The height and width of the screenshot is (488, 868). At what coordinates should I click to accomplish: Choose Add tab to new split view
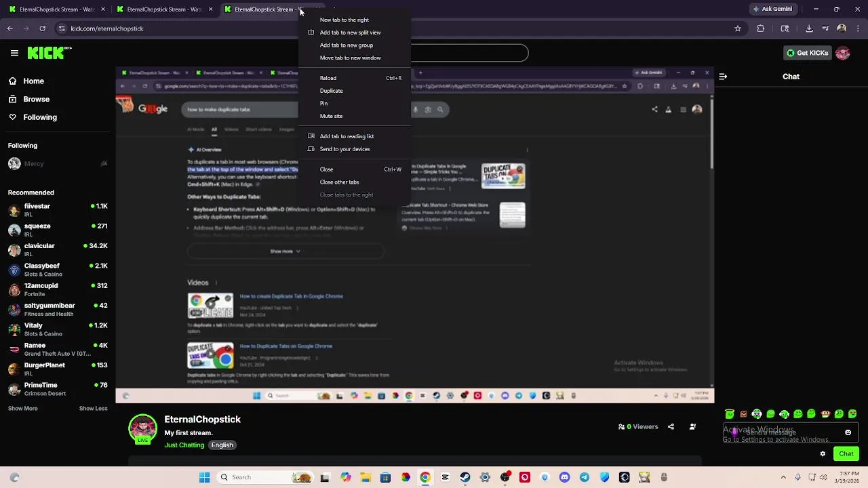355,33
